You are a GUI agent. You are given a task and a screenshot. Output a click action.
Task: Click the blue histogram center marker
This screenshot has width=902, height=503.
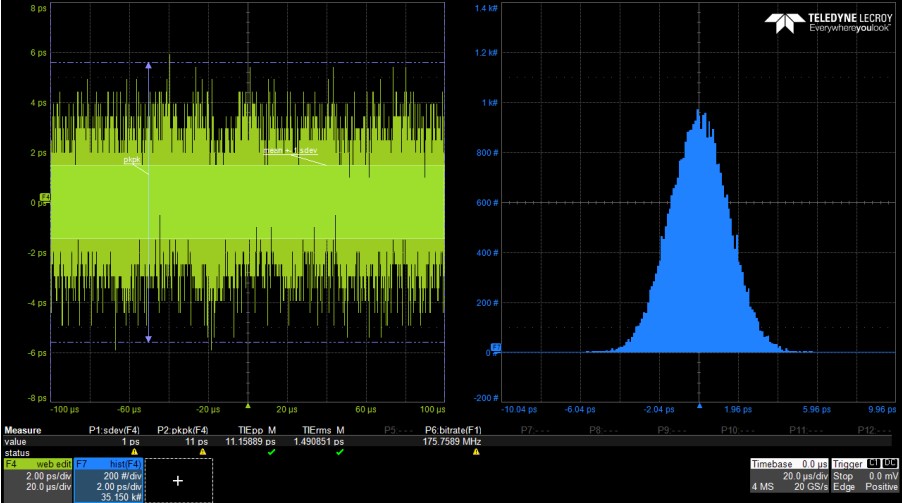tap(699, 406)
